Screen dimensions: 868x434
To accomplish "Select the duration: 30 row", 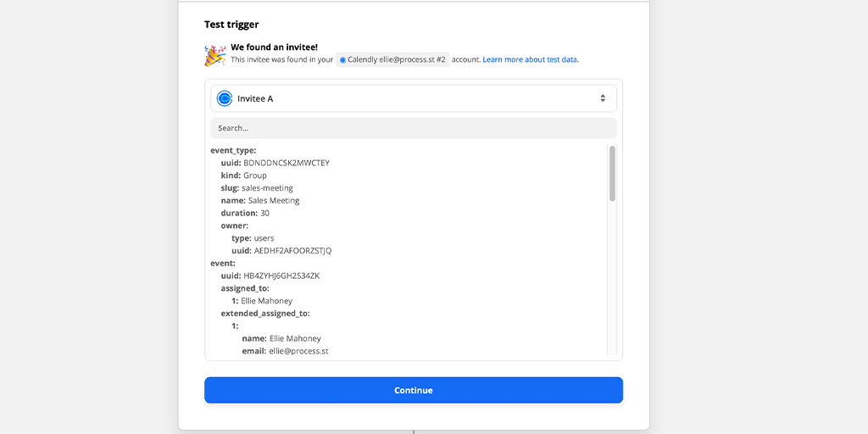I will click(245, 213).
